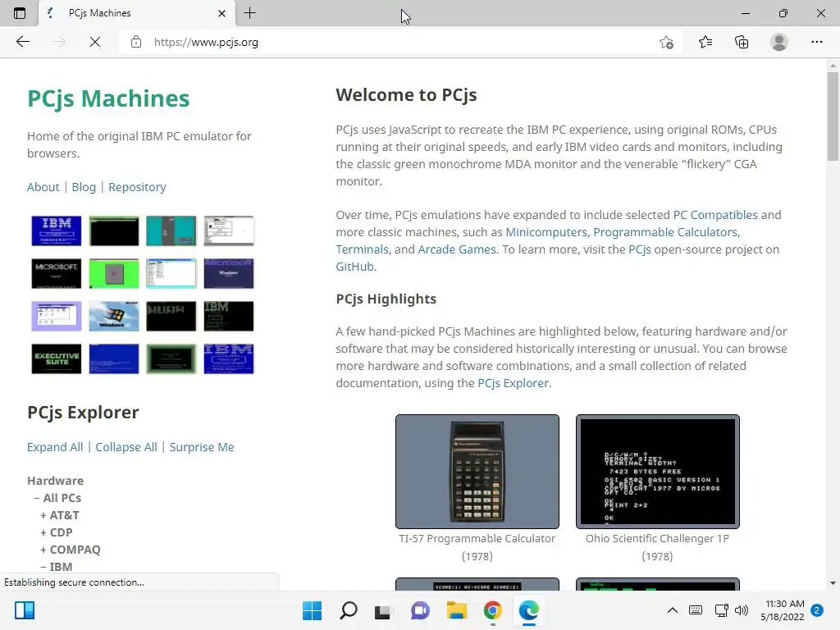This screenshot has height=630, width=840.
Task: Click the Surprise Me link
Action: click(202, 447)
